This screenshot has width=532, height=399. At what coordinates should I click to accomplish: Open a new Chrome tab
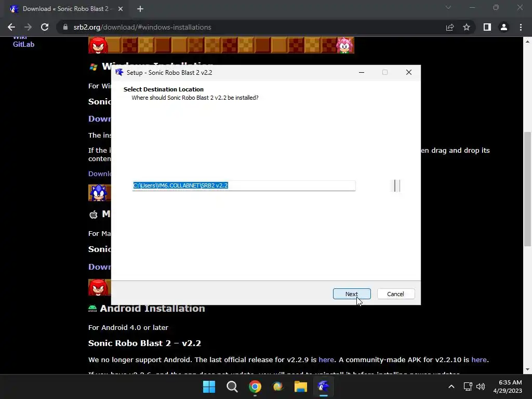(140, 9)
